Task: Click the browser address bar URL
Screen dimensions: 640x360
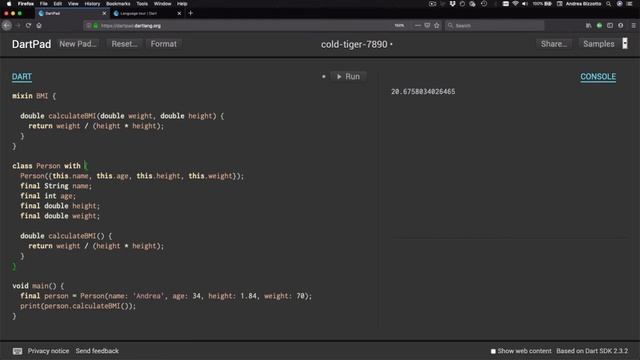Action: pos(131,26)
